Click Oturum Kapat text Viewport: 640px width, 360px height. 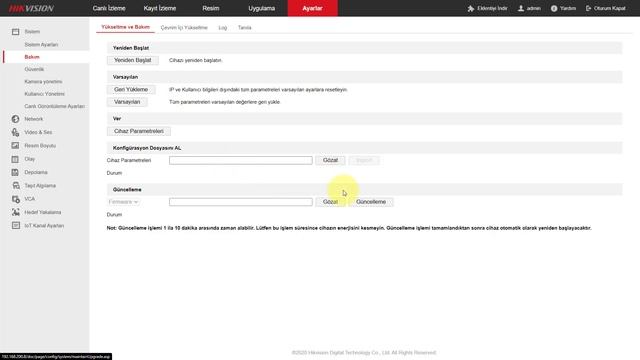click(610, 8)
